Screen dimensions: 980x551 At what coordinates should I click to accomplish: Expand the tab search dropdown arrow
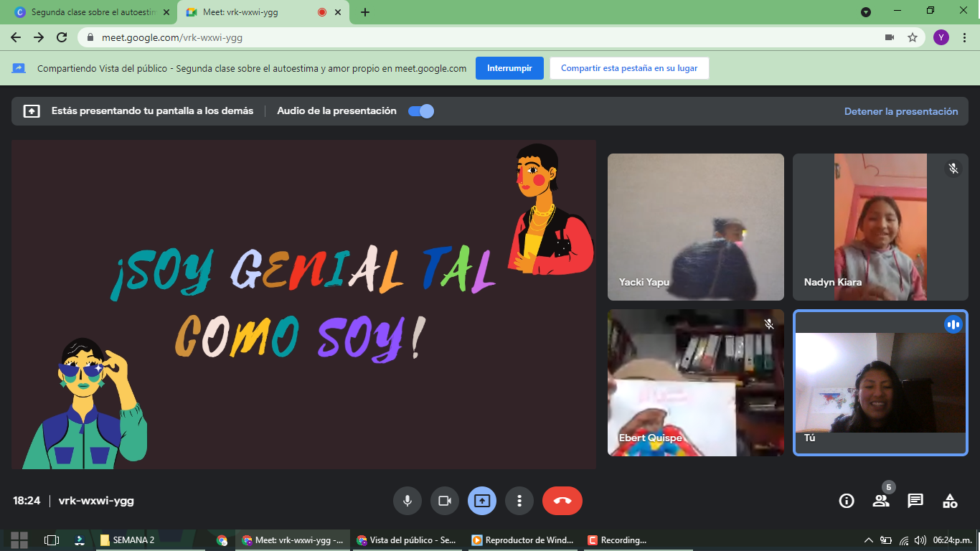866,12
